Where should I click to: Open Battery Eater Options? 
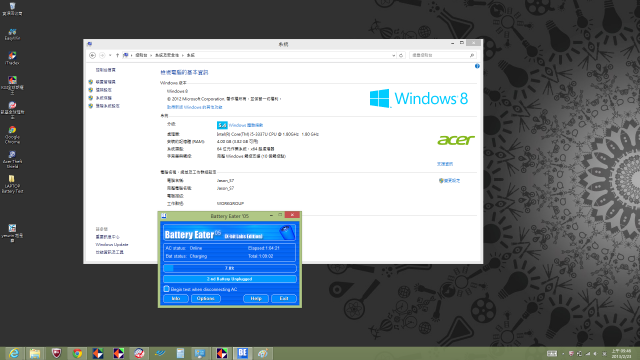[206, 298]
